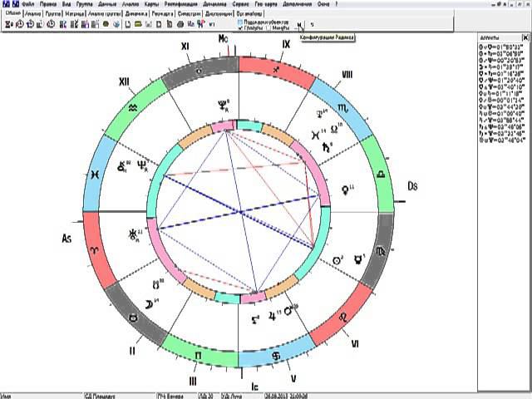Switch to the Синастрия tab
This screenshot has height=399, width=532.
coord(189,13)
